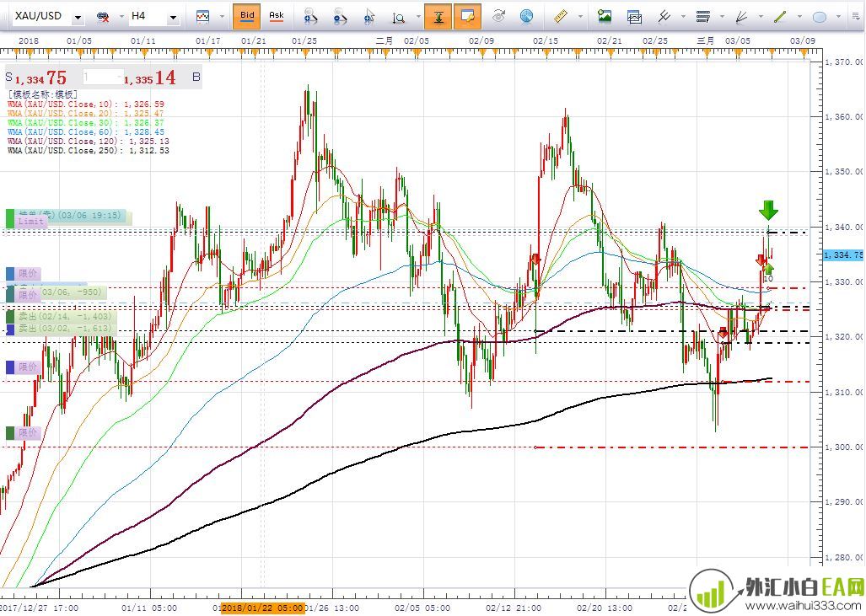Open the chart type dropdown arrow
This screenshot has width=866, height=616.
[x=222, y=17]
